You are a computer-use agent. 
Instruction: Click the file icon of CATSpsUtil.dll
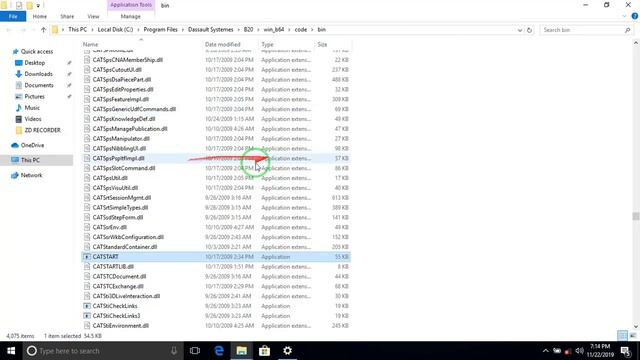tap(87, 178)
